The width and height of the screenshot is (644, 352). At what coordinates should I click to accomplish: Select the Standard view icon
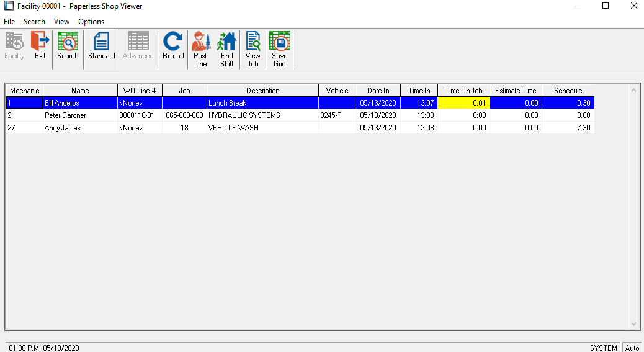(x=101, y=48)
